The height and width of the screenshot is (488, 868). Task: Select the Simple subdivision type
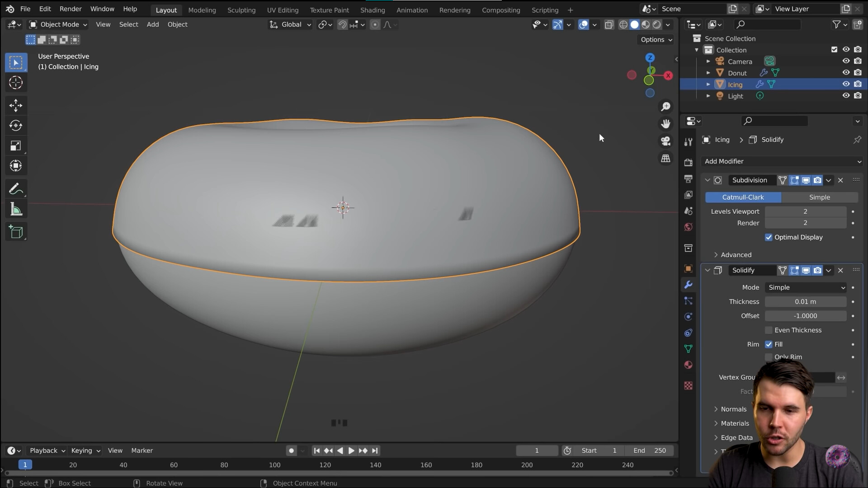point(820,197)
